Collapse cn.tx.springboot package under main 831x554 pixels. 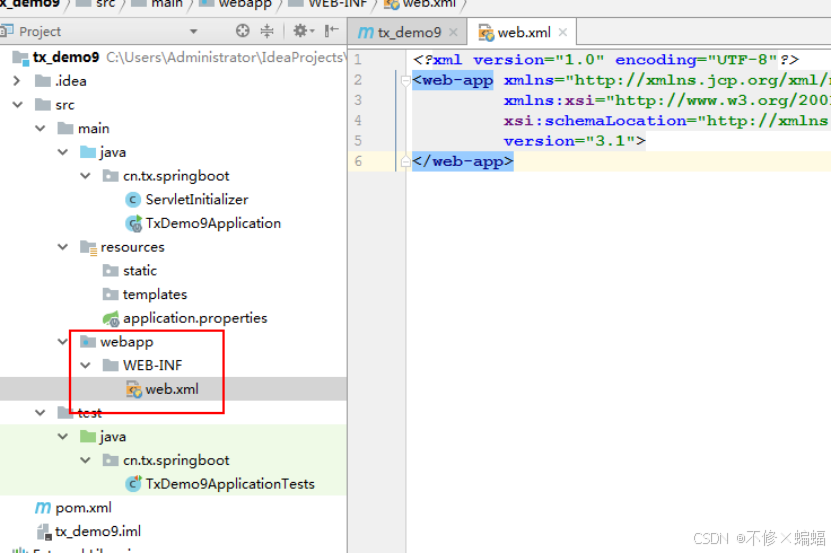click(85, 175)
